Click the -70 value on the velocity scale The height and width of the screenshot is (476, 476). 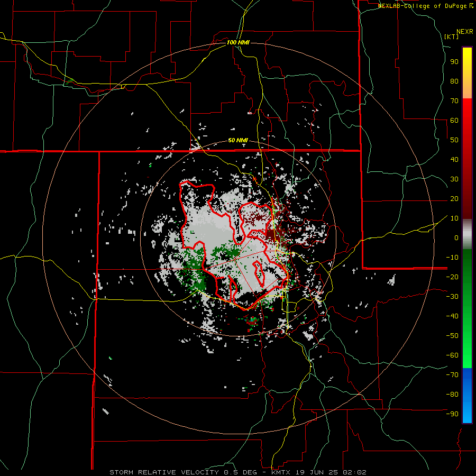452,375
